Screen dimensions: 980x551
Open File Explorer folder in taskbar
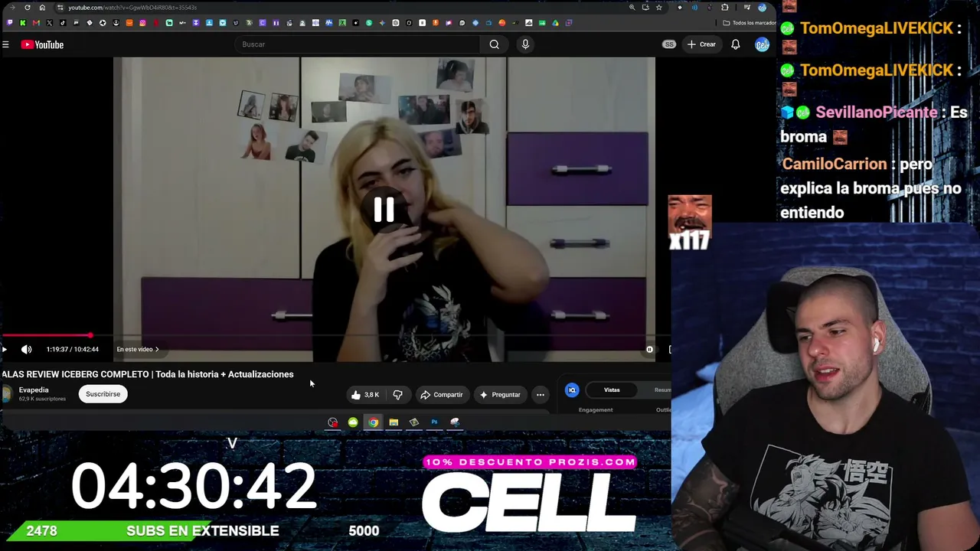(x=394, y=422)
